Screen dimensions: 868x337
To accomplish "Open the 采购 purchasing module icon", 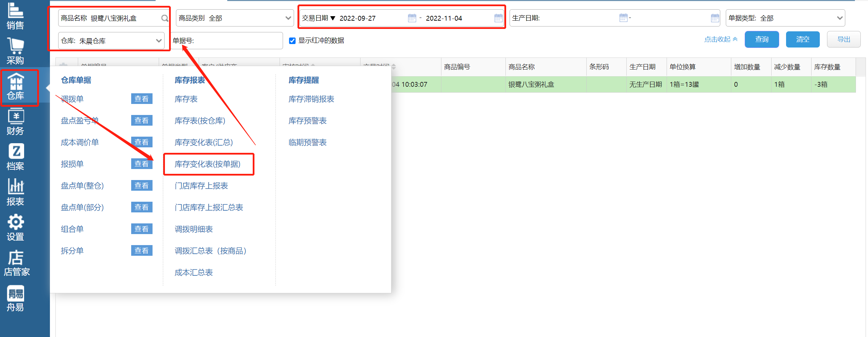I will coord(15,51).
